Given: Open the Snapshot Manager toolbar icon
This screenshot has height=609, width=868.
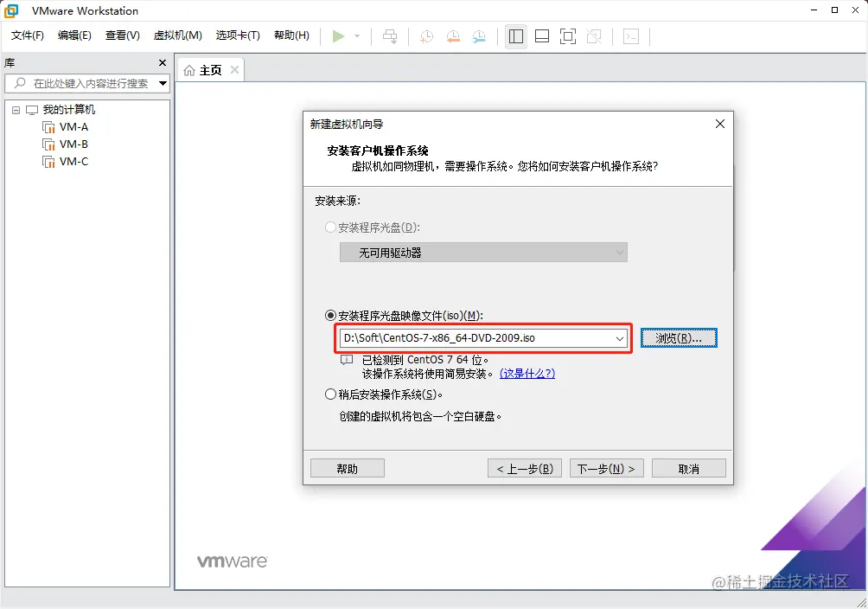Looking at the screenshot, I should click(x=479, y=36).
